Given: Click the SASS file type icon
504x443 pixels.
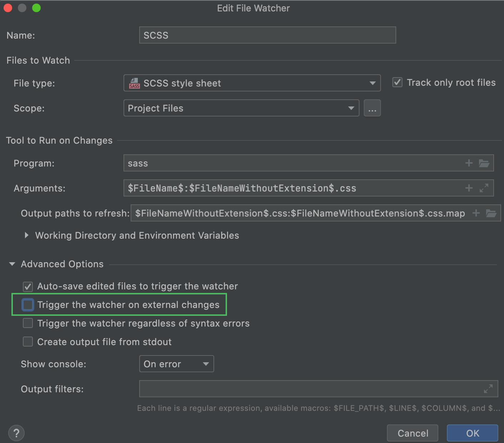Looking at the screenshot, I should coord(134,83).
